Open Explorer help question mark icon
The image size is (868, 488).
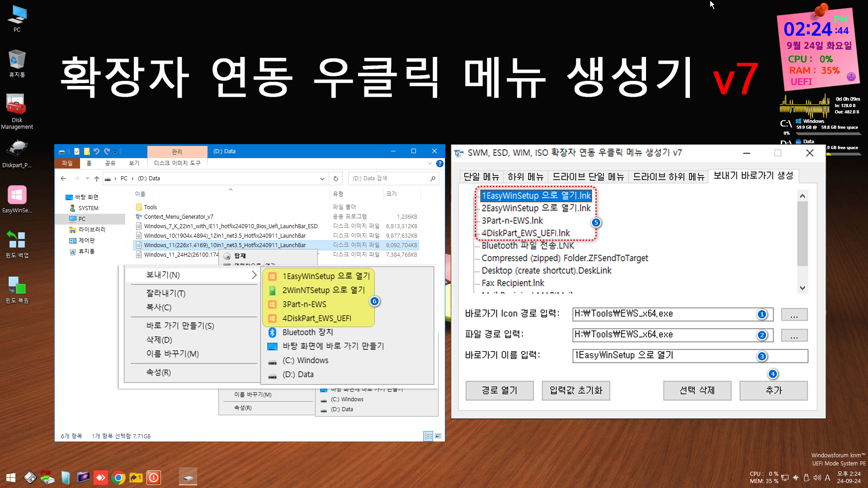(x=439, y=164)
